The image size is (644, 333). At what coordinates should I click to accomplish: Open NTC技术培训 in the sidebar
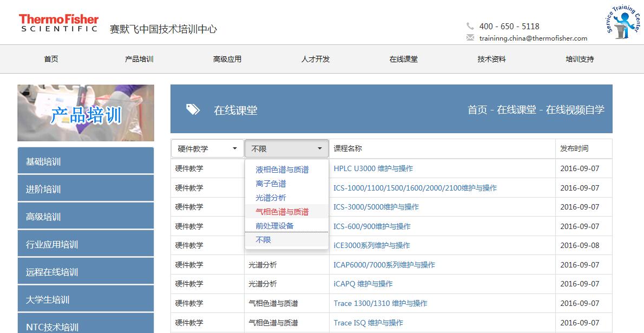pos(86,324)
